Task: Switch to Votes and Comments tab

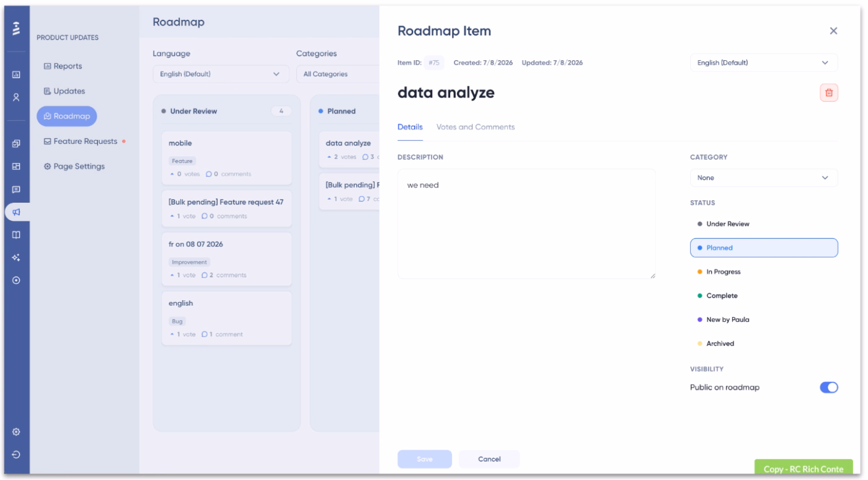Action: 476,127
